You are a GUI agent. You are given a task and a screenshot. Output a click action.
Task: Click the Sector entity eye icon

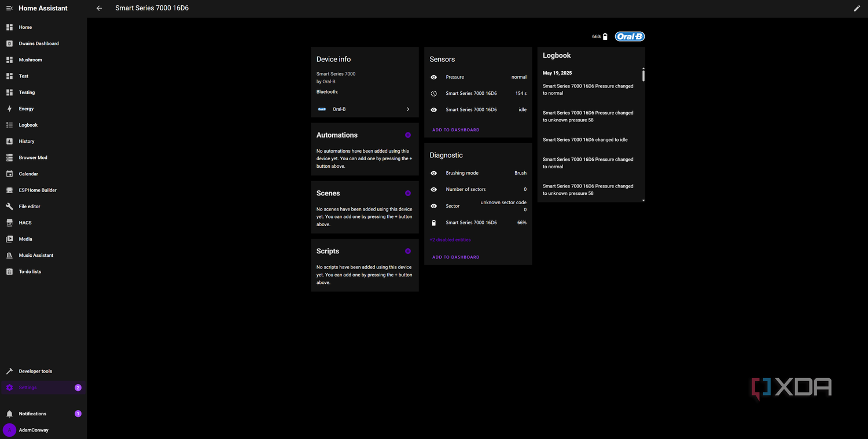[x=434, y=206]
